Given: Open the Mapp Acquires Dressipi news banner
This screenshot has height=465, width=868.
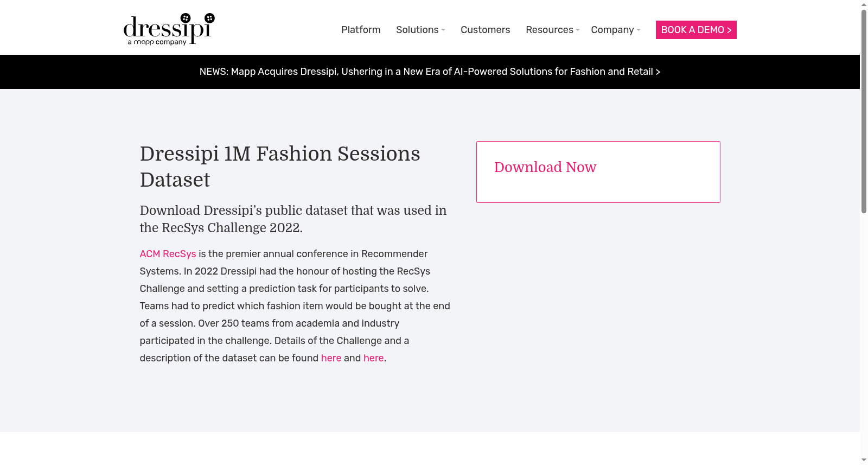Looking at the screenshot, I should click(x=430, y=72).
